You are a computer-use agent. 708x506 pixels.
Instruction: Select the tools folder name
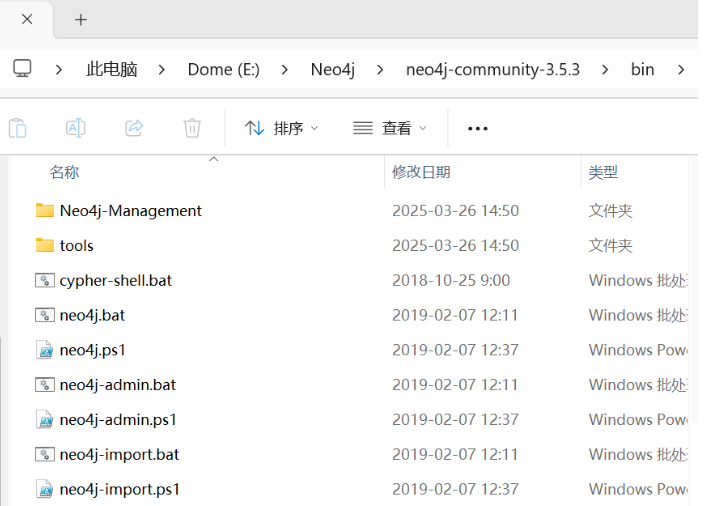point(76,246)
